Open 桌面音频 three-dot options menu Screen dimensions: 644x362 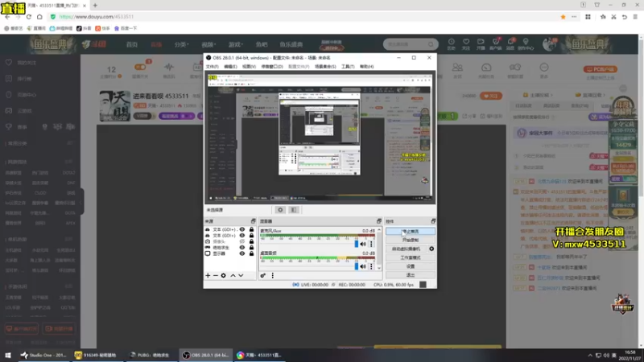point(371,266)
